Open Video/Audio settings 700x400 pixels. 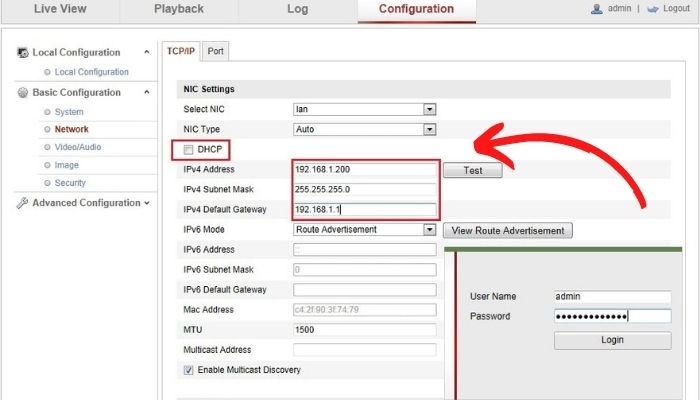tap(78, 147)
